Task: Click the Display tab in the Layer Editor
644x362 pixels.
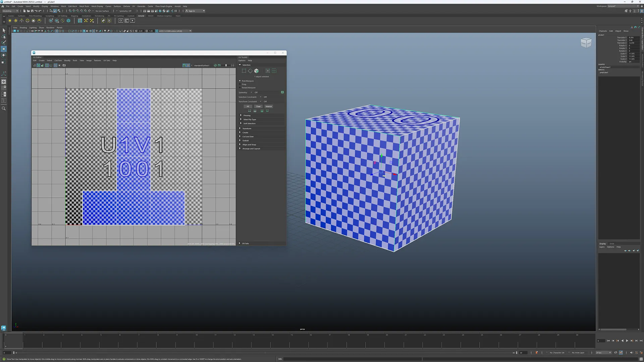Action: pyautogui.click(x=603, y=244)
